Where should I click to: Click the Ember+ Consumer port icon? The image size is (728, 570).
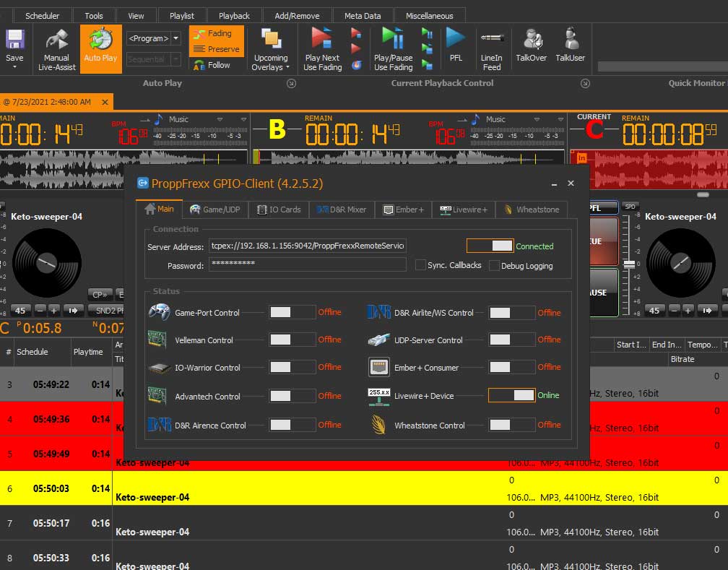(379, 367)
